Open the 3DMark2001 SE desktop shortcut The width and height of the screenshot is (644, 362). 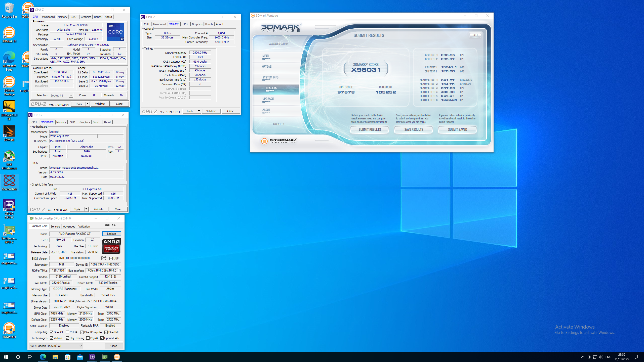(x=9, y=111)
